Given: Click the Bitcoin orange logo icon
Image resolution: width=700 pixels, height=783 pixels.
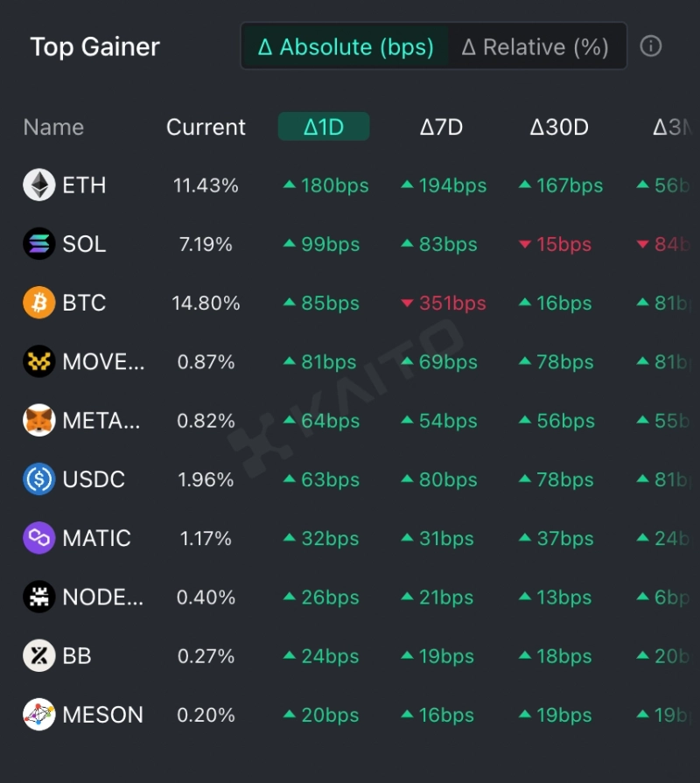Looking at the screenshot, I should [39, 303].
